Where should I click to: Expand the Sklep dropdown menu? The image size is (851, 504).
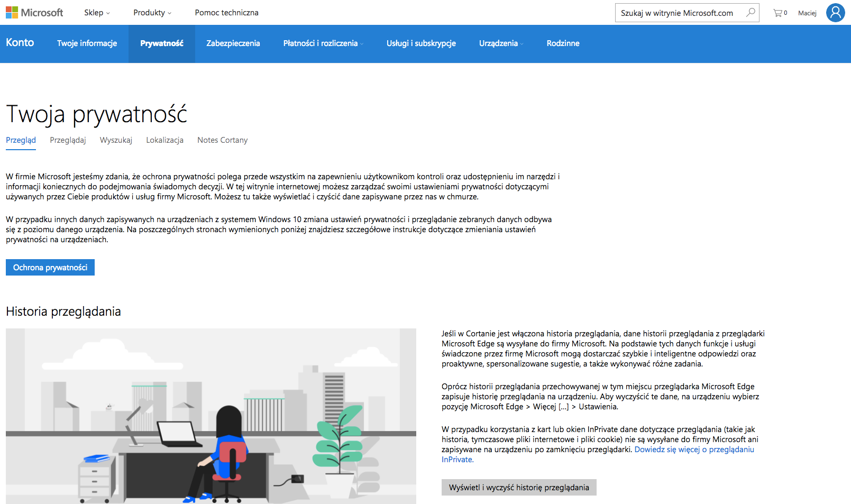point(97,13)
